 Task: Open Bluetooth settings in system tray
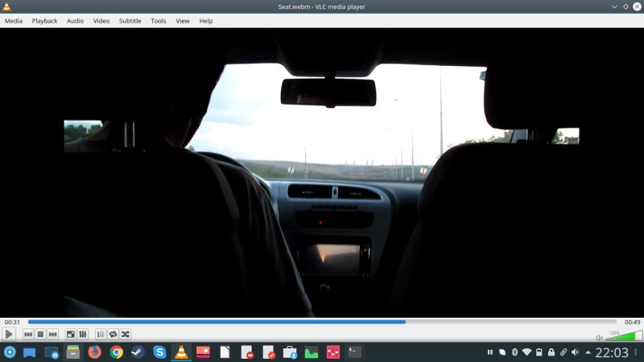[x=514, y=352]
